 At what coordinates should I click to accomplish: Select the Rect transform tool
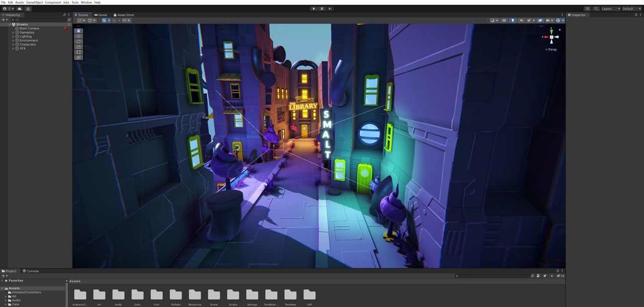tap(78, 52)
